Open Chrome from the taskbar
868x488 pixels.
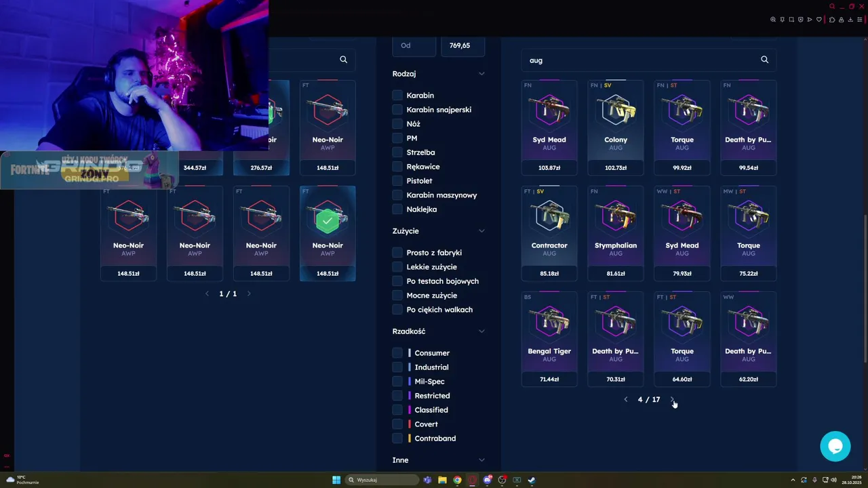click(x=457, y=480)
